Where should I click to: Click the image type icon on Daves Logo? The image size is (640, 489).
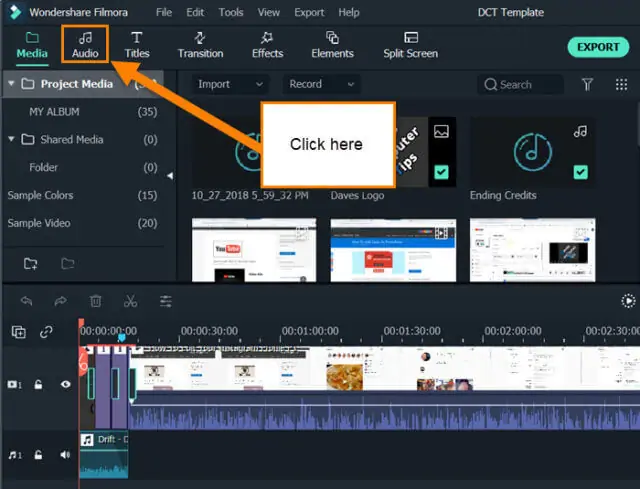(x=441, y=131)
